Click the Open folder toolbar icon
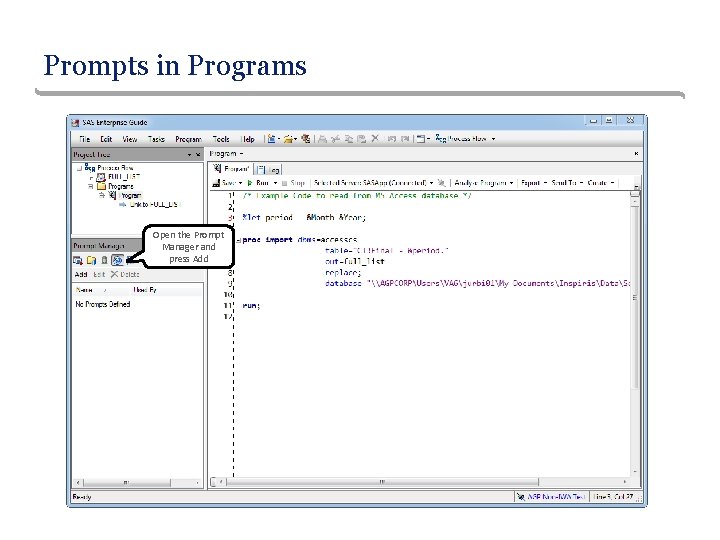 point(288,139)
